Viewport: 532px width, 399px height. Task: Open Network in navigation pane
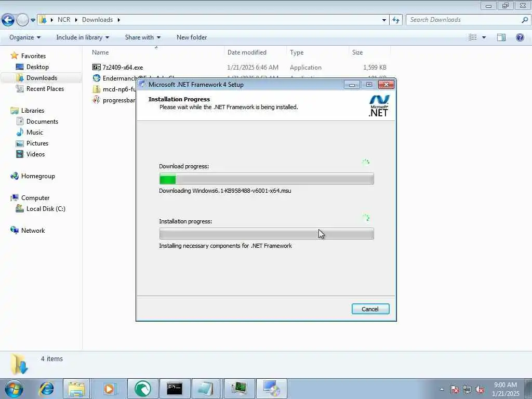(x=33, y=230)
